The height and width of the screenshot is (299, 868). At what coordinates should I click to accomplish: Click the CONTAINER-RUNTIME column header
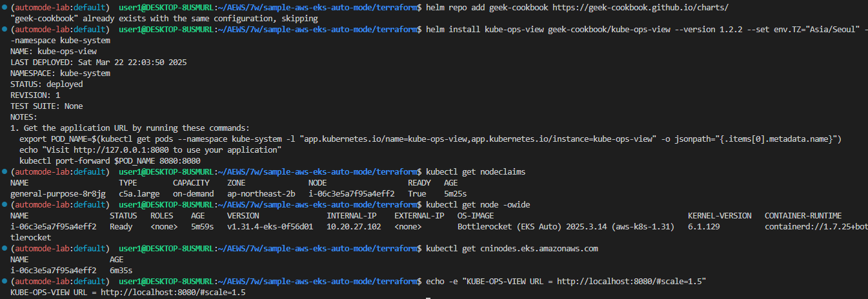(803, 216)
